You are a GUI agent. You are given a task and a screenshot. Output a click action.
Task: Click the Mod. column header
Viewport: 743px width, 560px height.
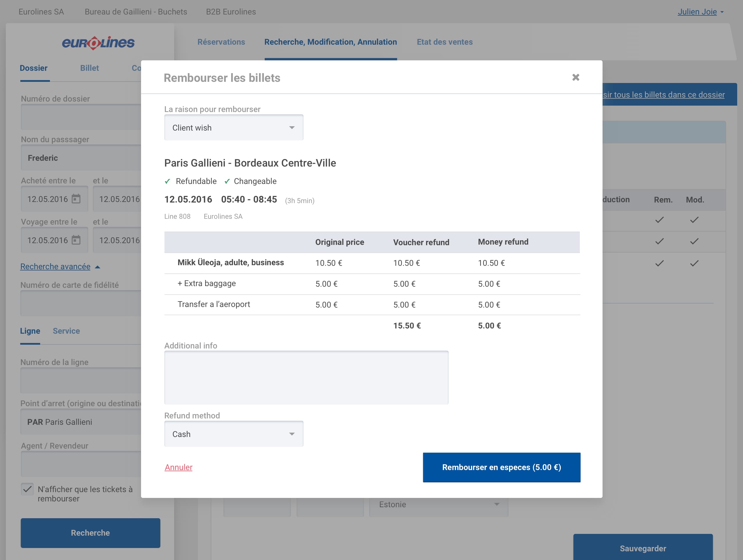click(x=695, y=200)
